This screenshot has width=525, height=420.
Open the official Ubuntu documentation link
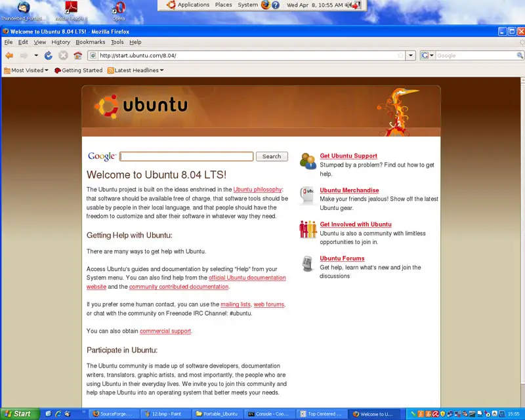[x=247, y=278]
